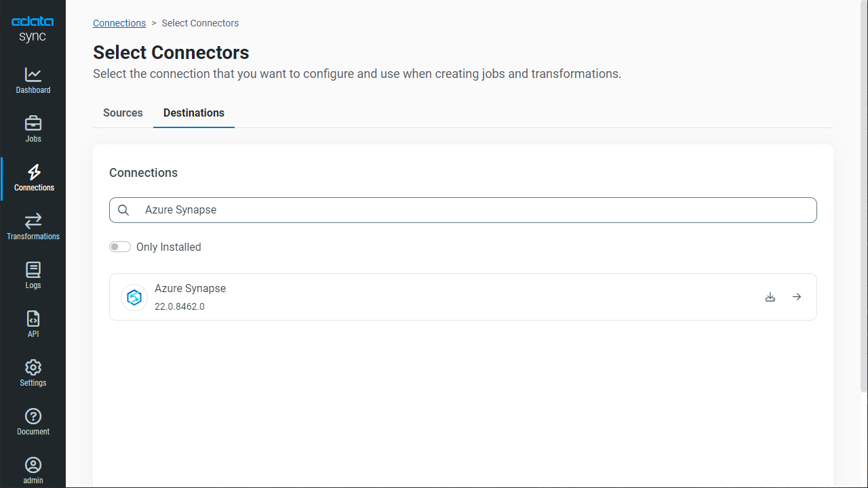
Task: Select the Azure Synapse connector name
Action: pos(190,288)
